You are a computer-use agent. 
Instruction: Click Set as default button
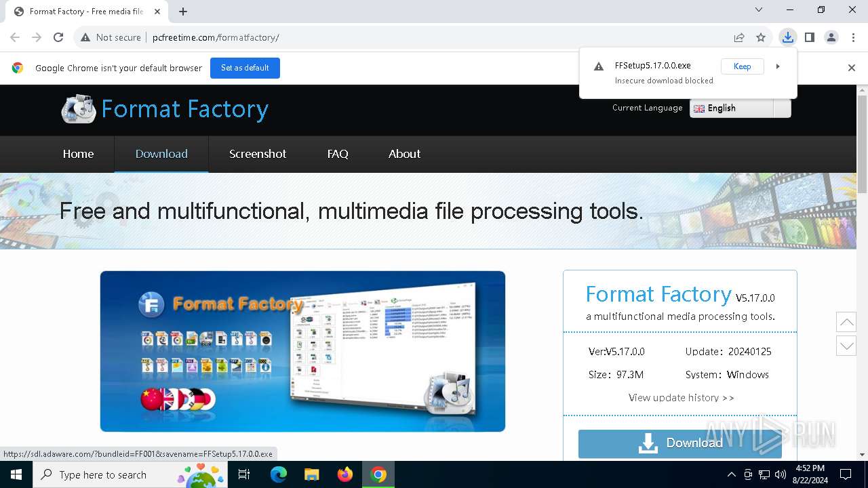coord(245,68)
